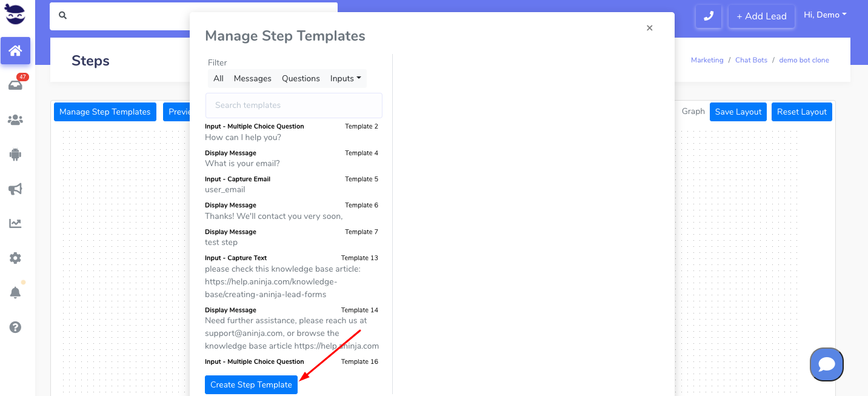Open the megaphone marketing icon
Image resolution: width=868 pixels, height=396 pixels.
[16, 189]
